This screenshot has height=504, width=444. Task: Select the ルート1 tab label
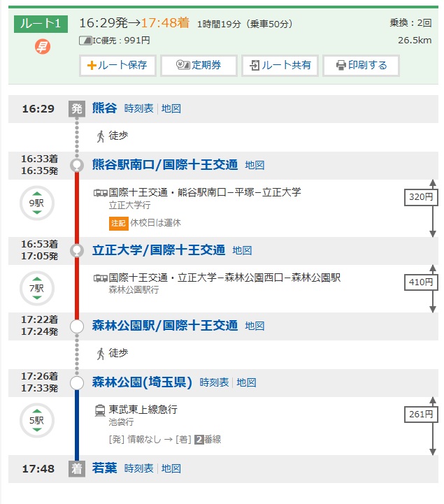pos(41,23)
